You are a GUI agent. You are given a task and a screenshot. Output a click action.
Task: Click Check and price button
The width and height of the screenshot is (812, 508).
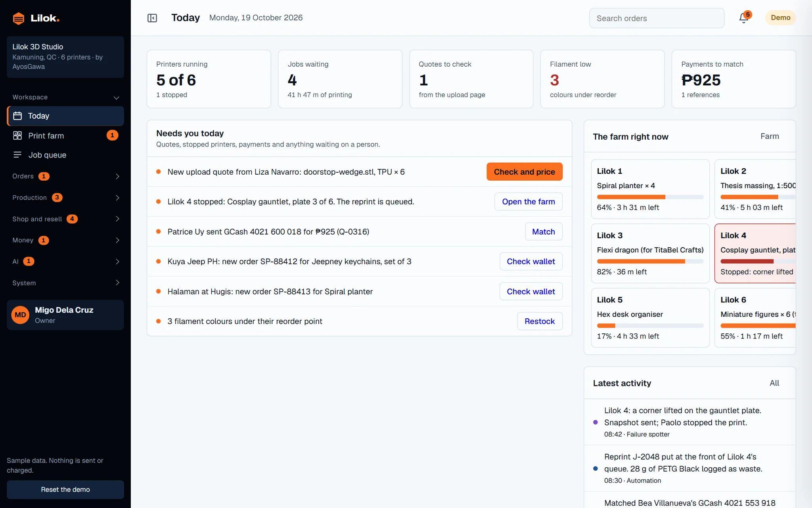point(524,172)
